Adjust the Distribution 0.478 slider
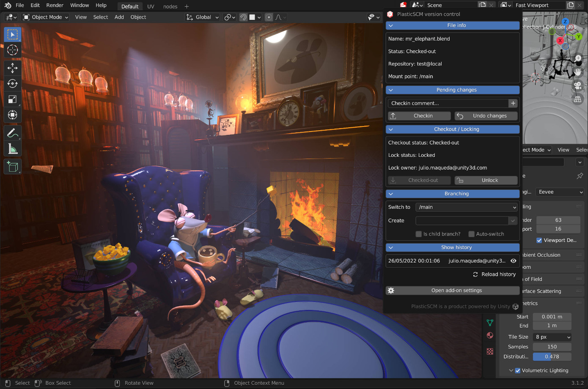This screenshot has height=389, width=588. coord(552,356)
